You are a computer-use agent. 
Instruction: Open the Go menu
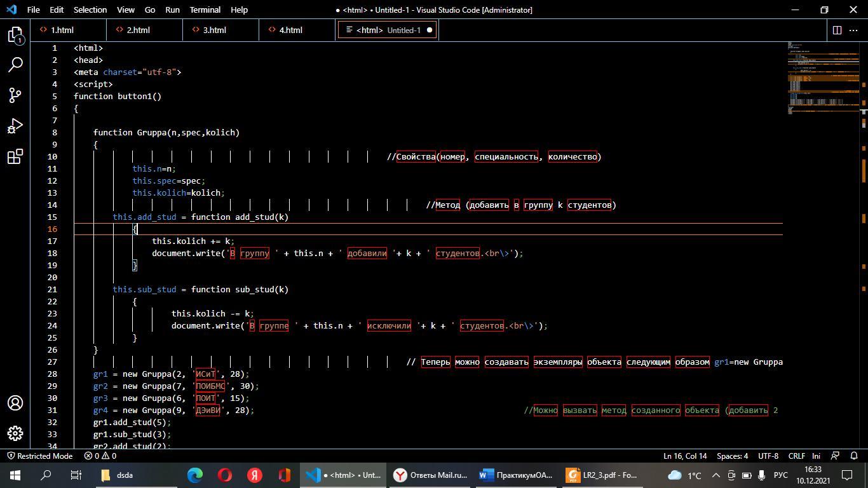pyautogui.click(x=150, y=10)
